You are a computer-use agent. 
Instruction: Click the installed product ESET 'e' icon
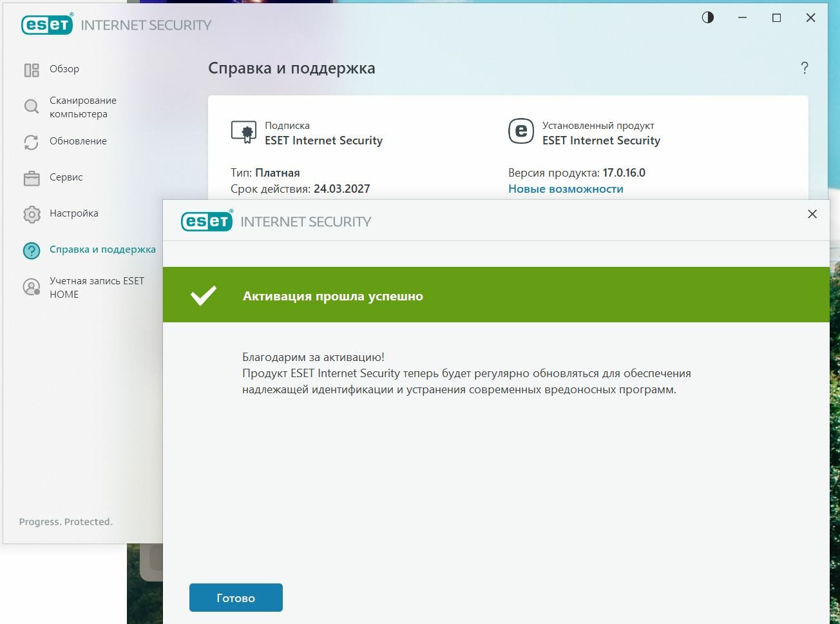[x=521, y=131]
